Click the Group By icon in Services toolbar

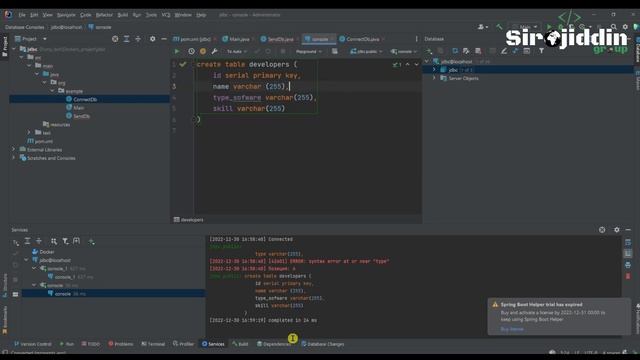(53, 242)
